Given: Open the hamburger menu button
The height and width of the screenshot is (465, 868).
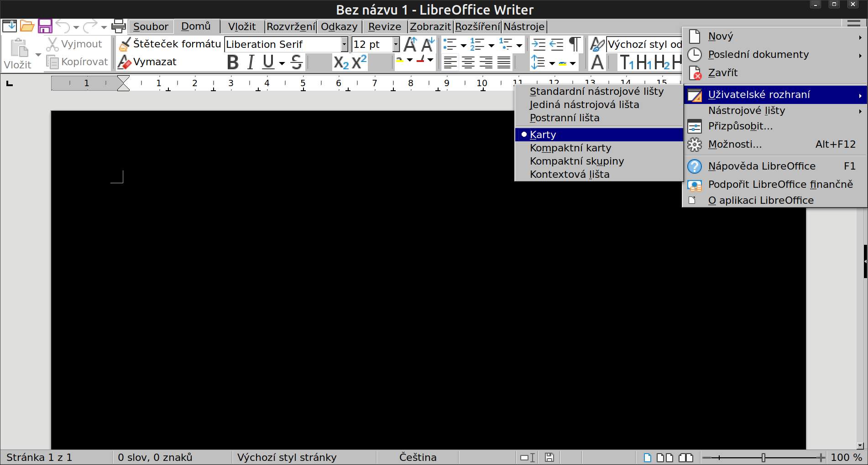Looking at the screenshot, I should point(853,23).
